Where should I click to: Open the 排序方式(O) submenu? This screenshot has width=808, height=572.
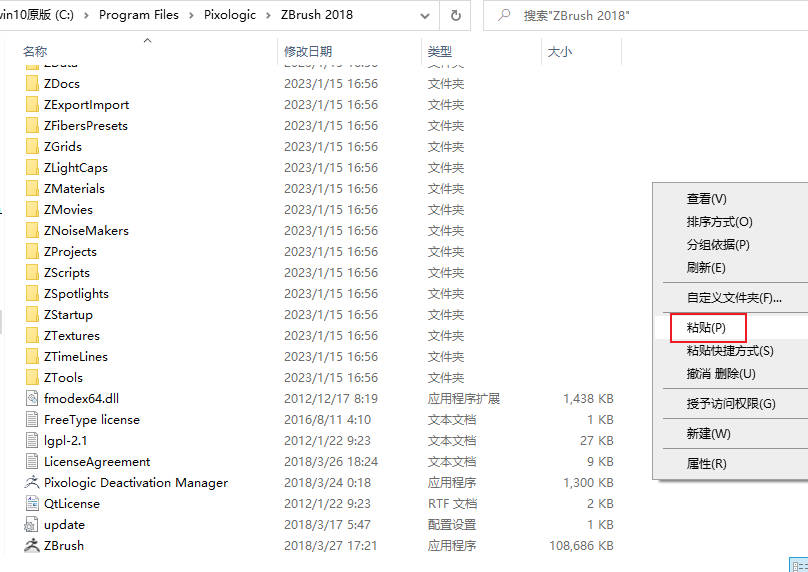(731, 222)
